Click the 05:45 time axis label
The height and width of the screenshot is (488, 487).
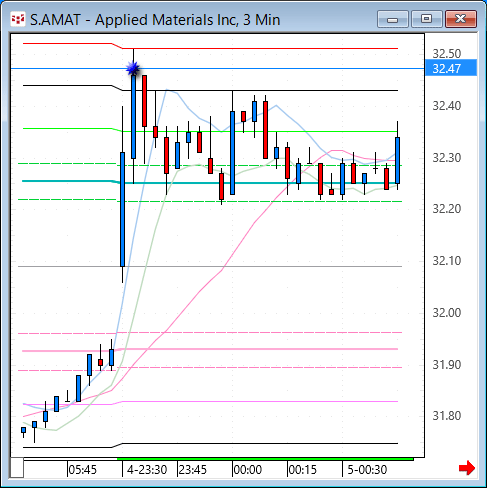(x=82, y=470)
